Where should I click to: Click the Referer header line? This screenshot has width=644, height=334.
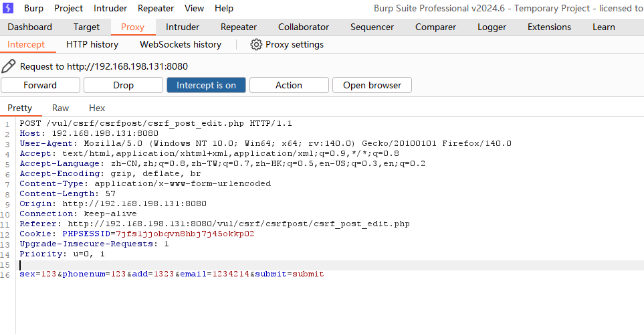click(215, 224)
